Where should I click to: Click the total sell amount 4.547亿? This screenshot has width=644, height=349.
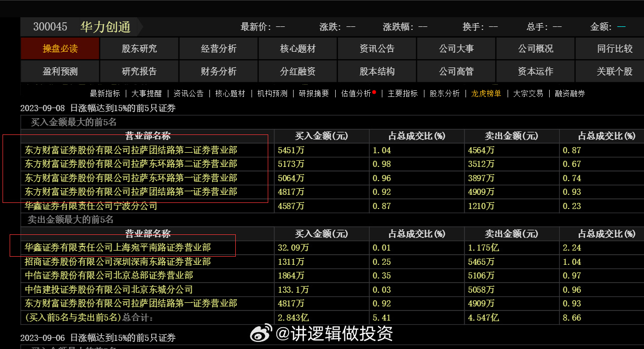point(483,318)
